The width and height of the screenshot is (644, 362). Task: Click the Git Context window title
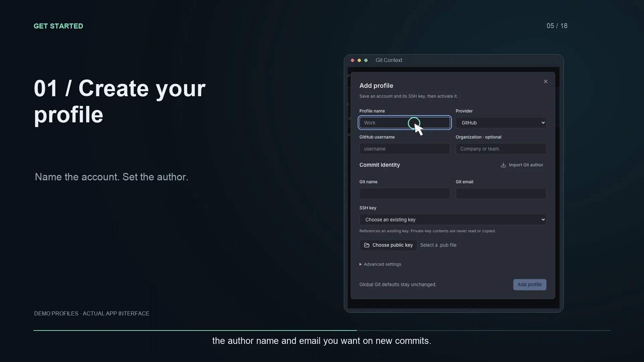(x=389, y=60)
